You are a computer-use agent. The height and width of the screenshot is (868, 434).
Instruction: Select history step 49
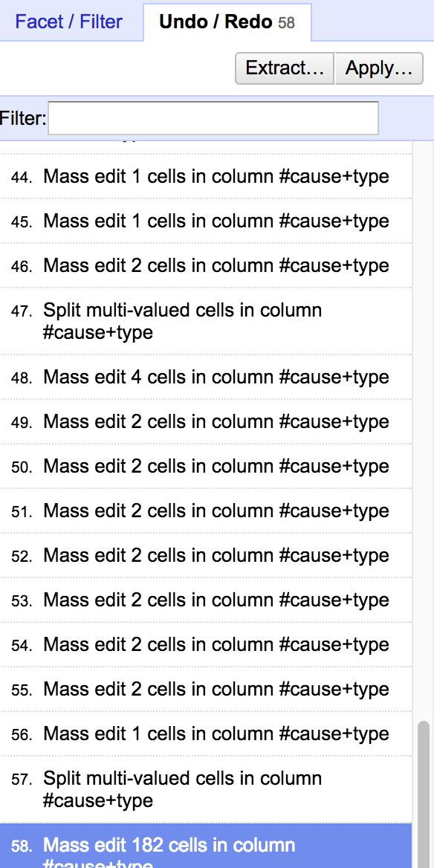pyautogui.click(x=206, y=422)
